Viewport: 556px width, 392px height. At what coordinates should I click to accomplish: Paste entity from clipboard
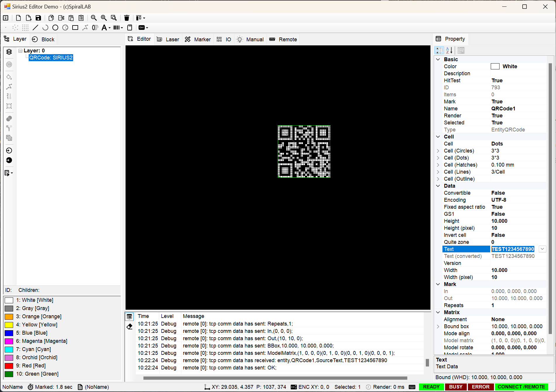point(71,18)
